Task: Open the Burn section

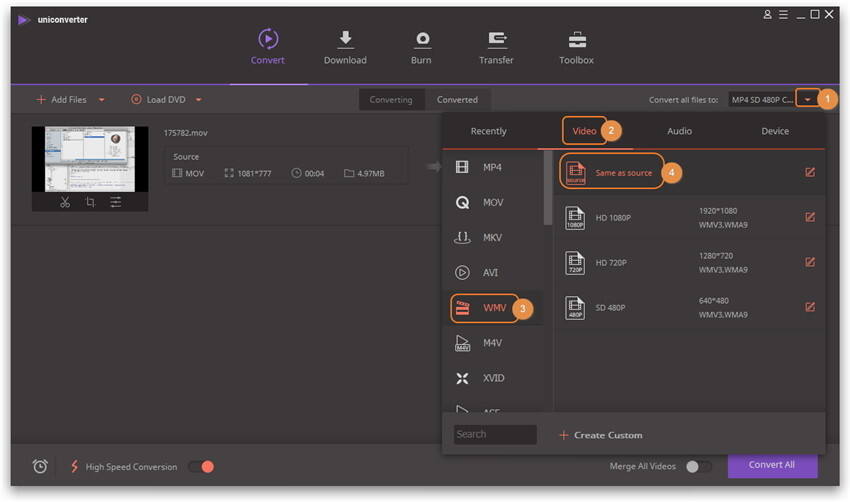Action: coord(421,47)
